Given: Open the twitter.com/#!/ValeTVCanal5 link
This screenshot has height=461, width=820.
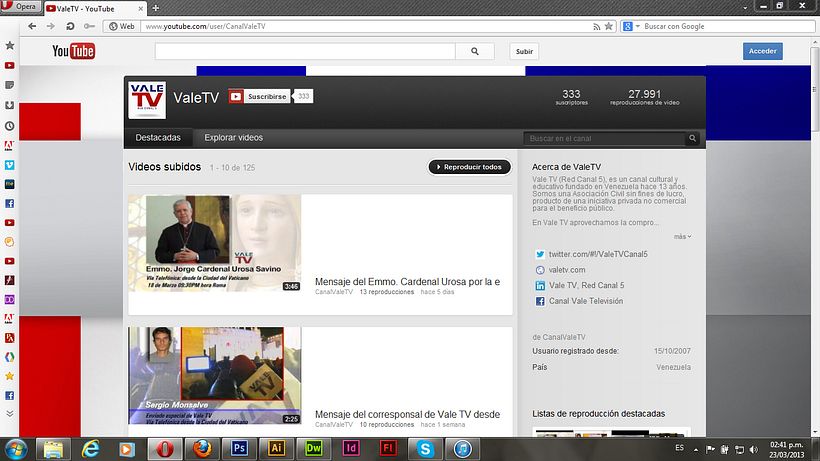Looking at the screenshot, I should [598, 254].
